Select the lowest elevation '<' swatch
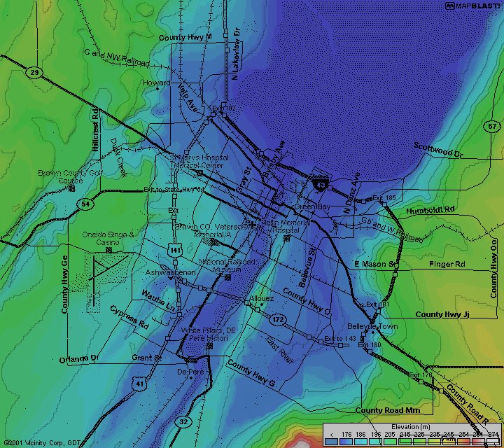Image resolution: width=504 pixels, height=448 pixels. pyautogui.click(x=331, y=442)
